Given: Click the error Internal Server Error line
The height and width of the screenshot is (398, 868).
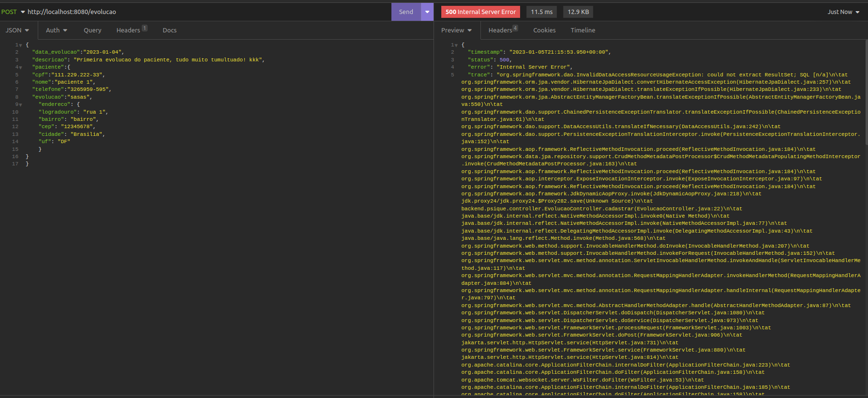Looking at the screenshot, I should [520, 67].
